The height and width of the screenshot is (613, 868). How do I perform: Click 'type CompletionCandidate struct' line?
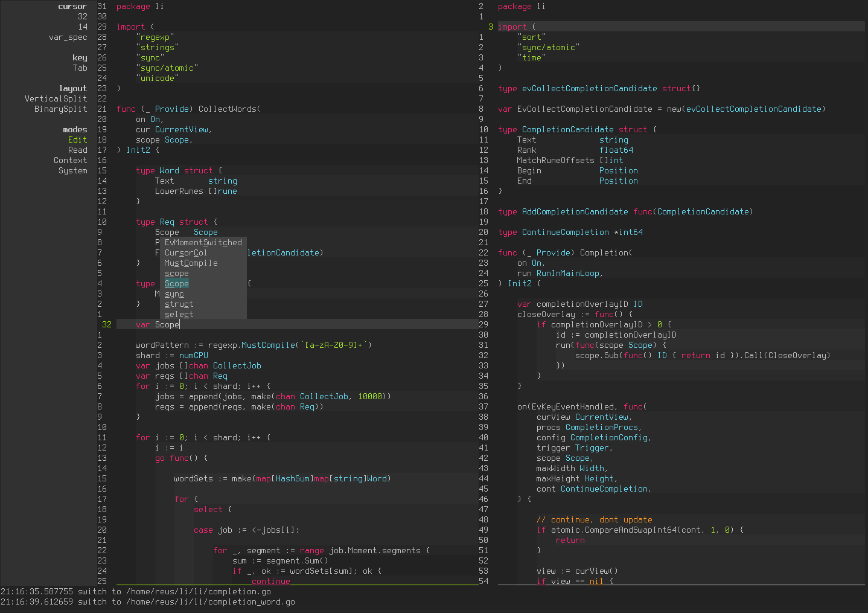coord(577,129)
